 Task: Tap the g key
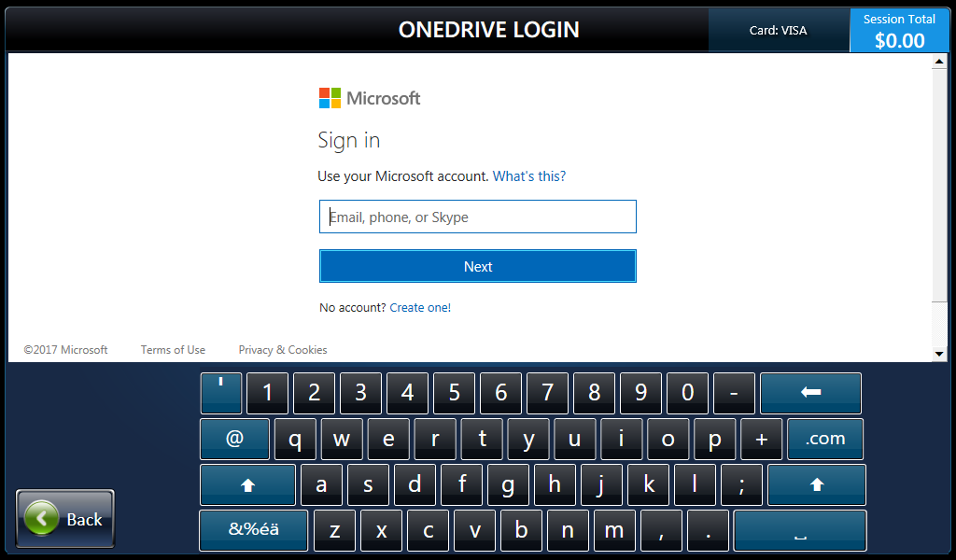tap(508, 485)
